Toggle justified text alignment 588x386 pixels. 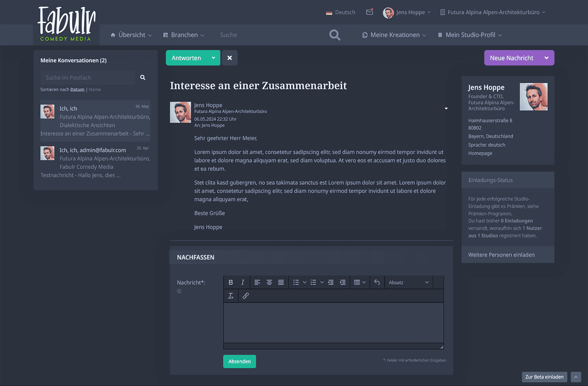click(281, 282)
